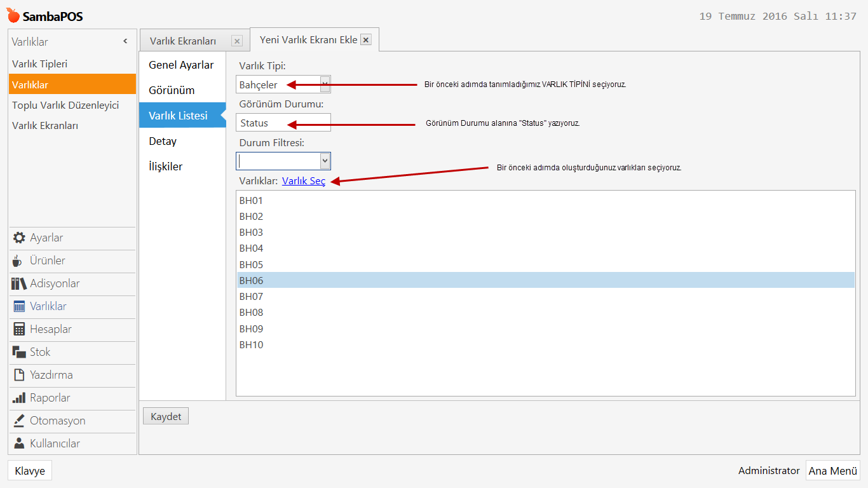868x488 pixels.
Task: Select BH10 in the entity list
Action: pos(546,345)
